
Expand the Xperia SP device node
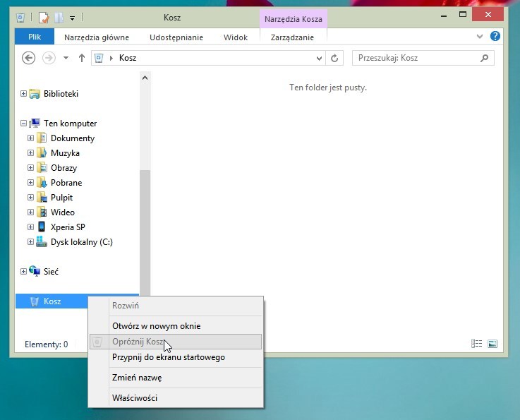click(30, 227)
